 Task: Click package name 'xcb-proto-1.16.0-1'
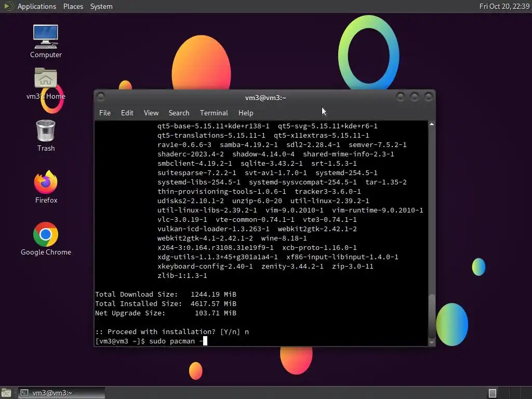(x=320, y=247)
